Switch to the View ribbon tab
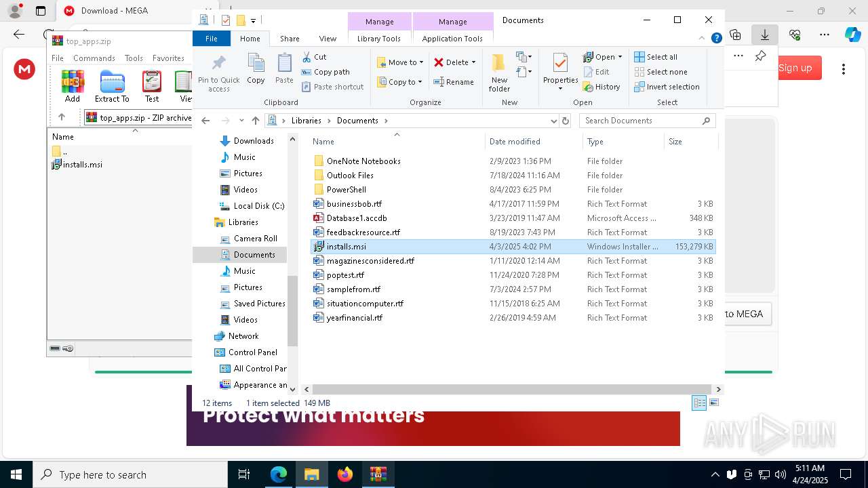This screenshot has width=868, height=488. (x=328, y=39)
